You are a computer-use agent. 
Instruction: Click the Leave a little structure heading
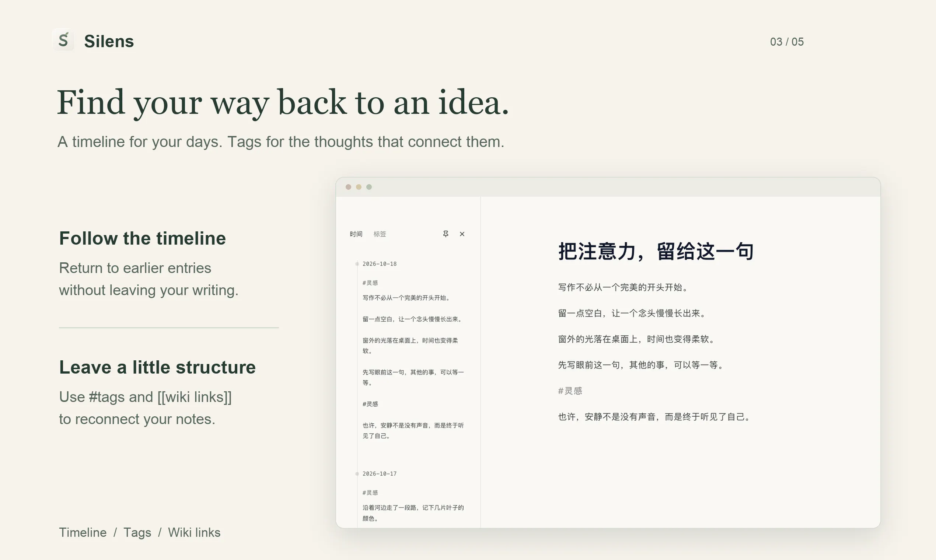157,367
